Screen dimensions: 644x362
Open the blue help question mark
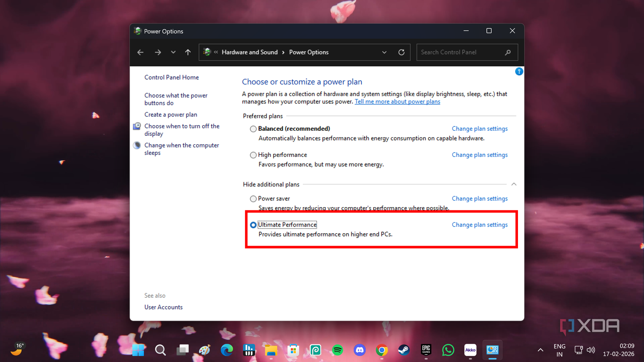coord(519,71)
